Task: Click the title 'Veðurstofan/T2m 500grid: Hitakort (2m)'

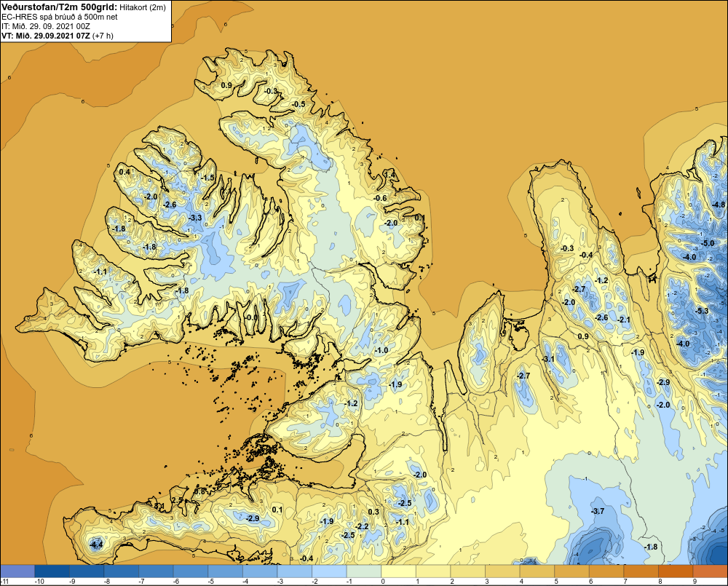Action: (84, 7)
